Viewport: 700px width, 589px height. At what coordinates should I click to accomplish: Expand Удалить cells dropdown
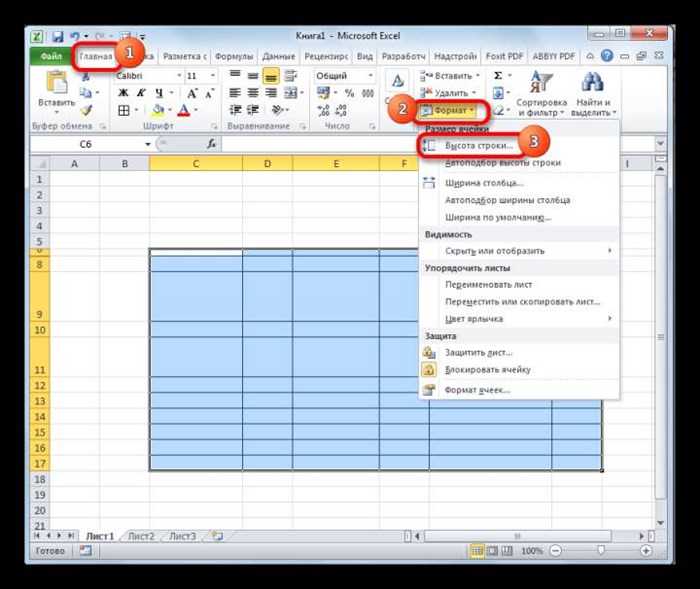pos(474,93)
